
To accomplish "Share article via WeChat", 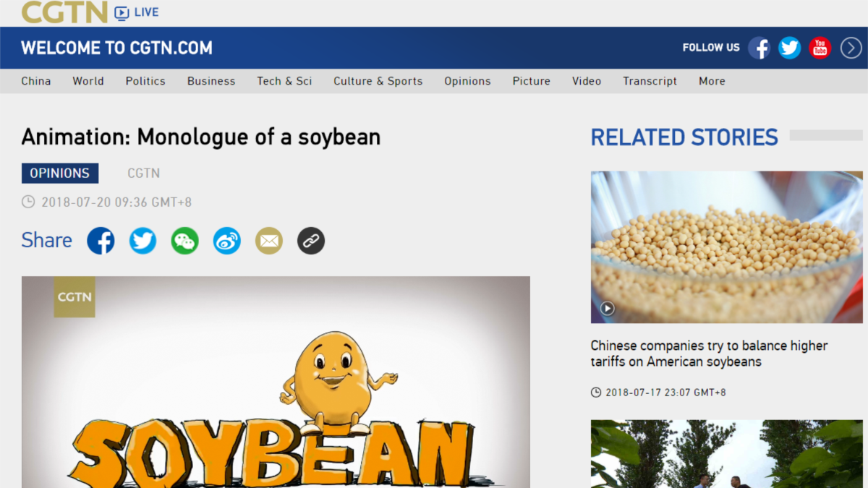I will pyautogui.click(x=184, y=241).
